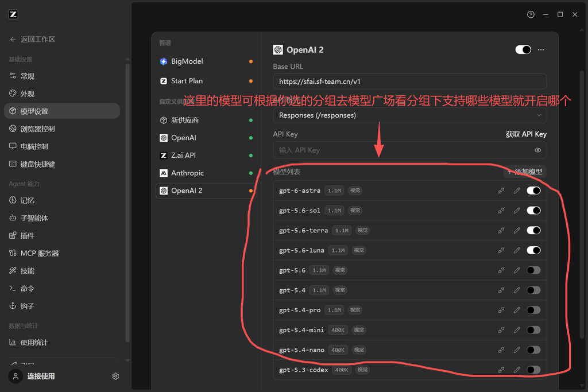Select Start Plan provider
The width and height of the screenshot is (588, 392).
[206, 81]
